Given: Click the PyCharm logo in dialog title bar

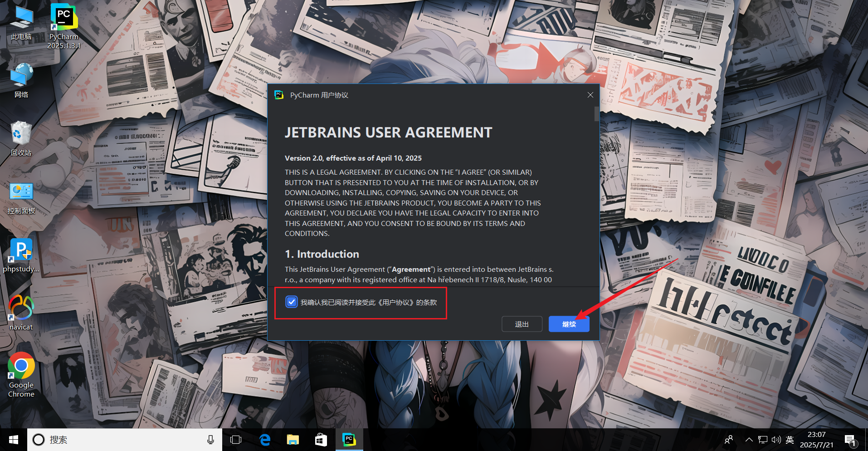Looking at the screenshot, I should pyautogui.click(x=279, y=95).
